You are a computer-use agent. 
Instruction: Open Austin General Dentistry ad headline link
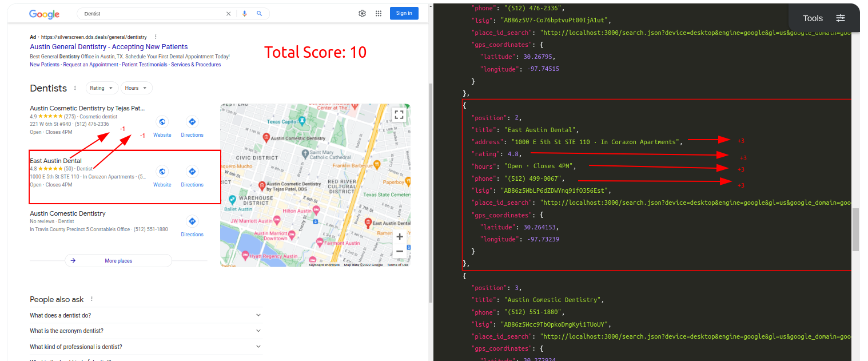[109, 47]
